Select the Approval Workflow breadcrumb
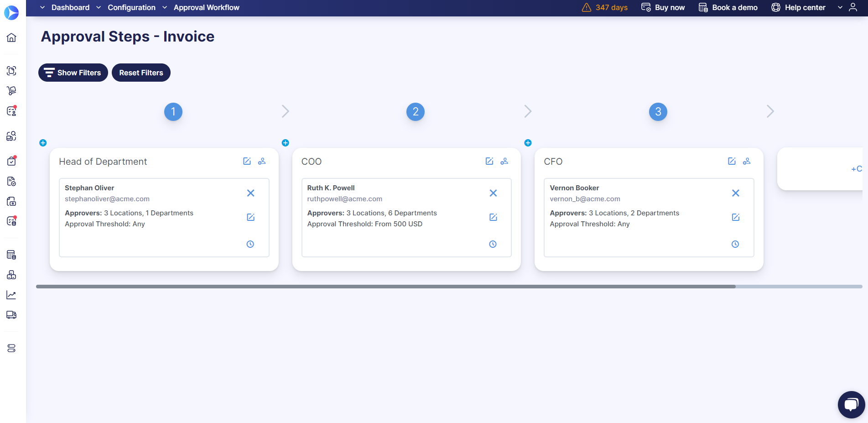This screenshot has width=868, height=423. click(x=206, y=7)
